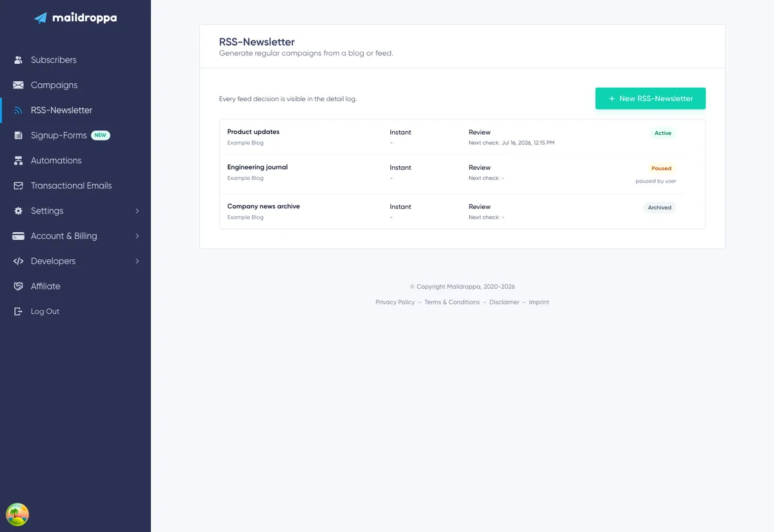Click 'Review' in Engineering journal row

[x=480, y=168]
